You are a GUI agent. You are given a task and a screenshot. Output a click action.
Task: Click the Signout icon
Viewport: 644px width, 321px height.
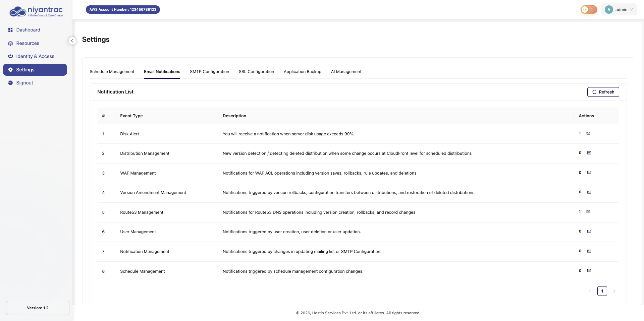pos(10,83)
